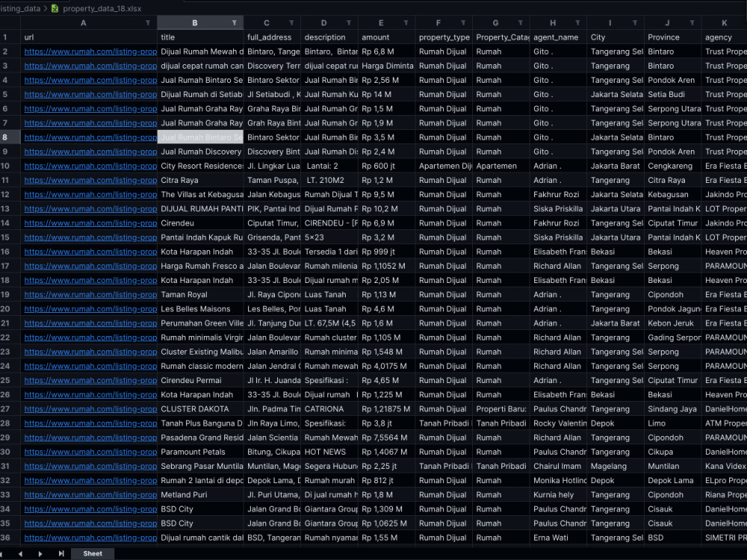Select the 'title' header cell
Viewport: 747px width, 560px height.
pos(200,37)
